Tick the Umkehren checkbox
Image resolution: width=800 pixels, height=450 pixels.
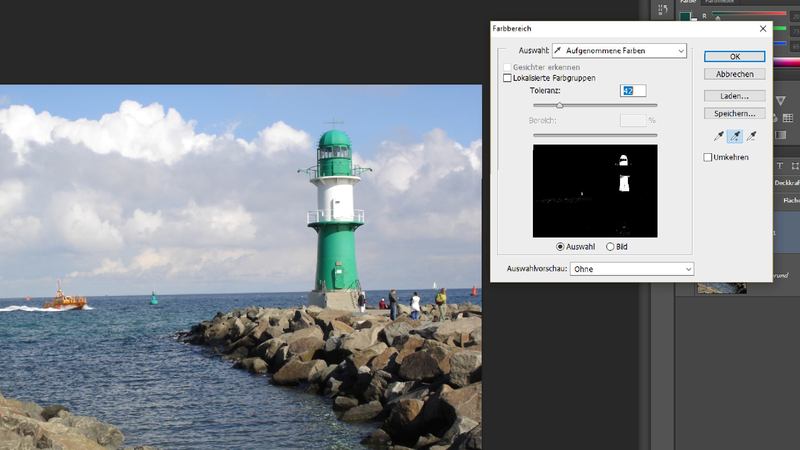(x=708, y=157)
